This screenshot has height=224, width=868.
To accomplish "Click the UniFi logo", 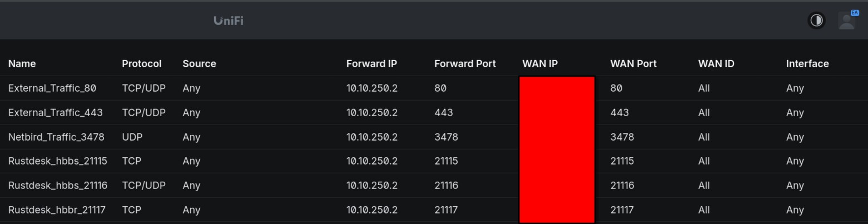I will click(229, 21).
